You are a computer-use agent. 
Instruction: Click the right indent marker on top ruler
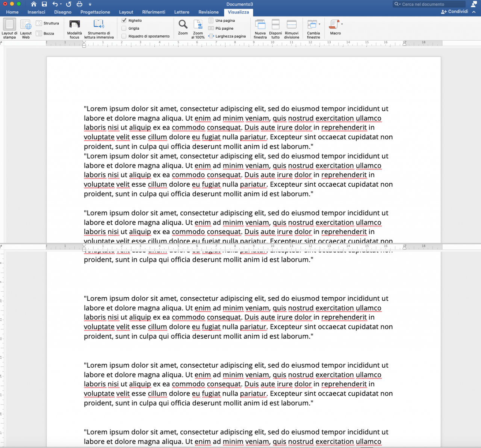coord(404,44)
